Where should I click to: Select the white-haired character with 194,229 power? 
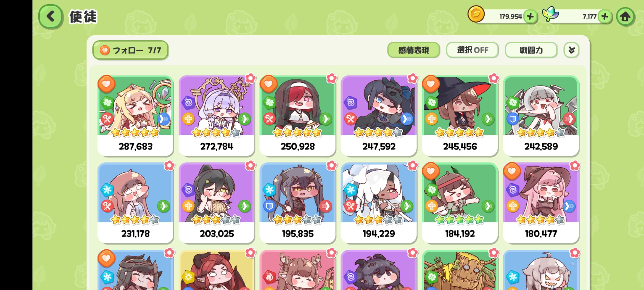point(379,203)
